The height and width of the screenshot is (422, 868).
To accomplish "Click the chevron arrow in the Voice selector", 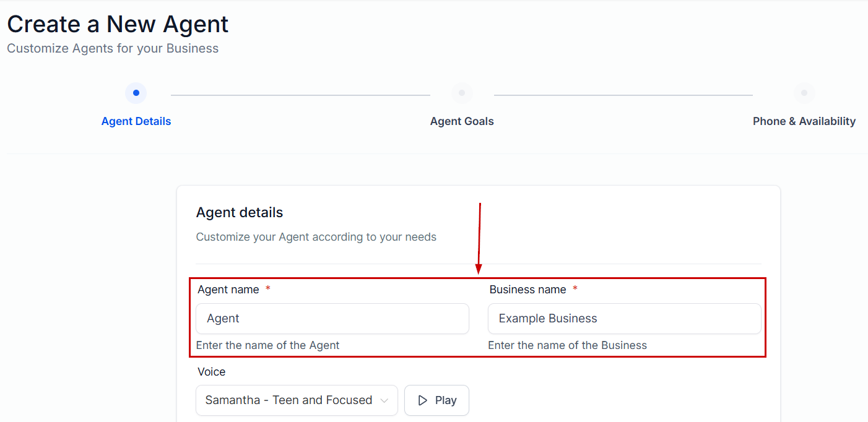I will pyautogui.click(x=384, y=400).
